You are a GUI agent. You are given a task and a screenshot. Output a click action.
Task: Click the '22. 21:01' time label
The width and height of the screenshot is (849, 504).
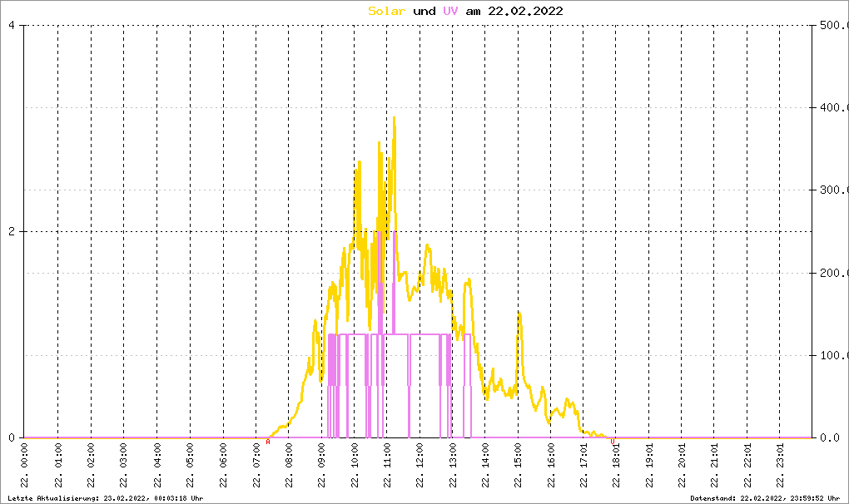[x=715, y=465]
